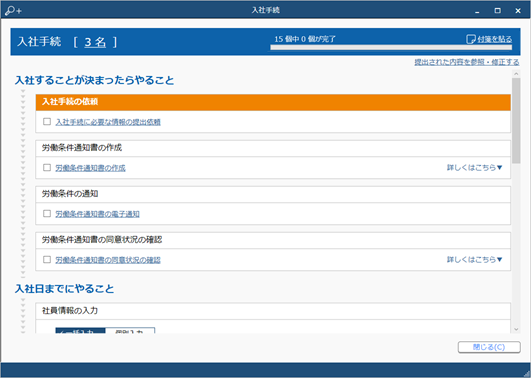The height and width of the screenshot is (378, 531).
Task: Click the 入社日までにやること heading
Action: tap(64, 289)
